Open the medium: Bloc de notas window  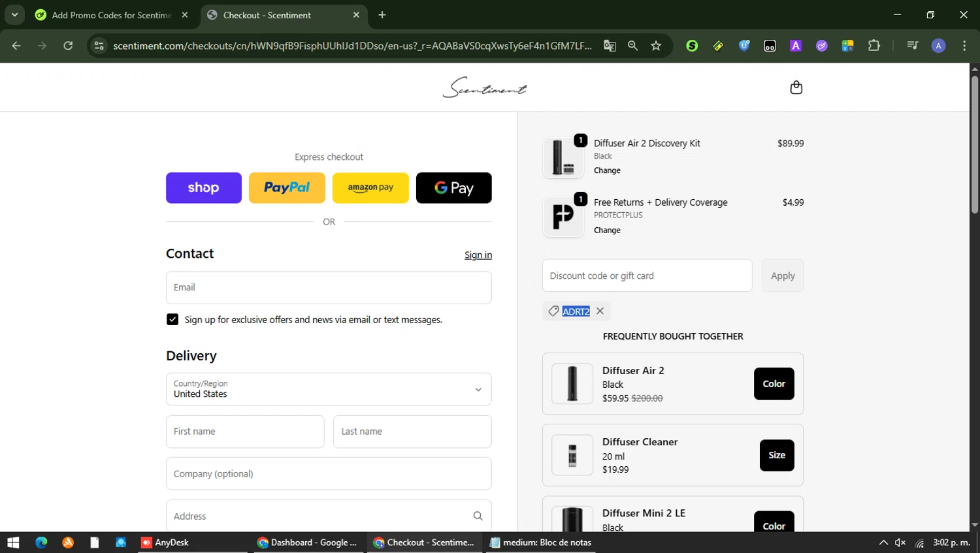click(540, 543)
